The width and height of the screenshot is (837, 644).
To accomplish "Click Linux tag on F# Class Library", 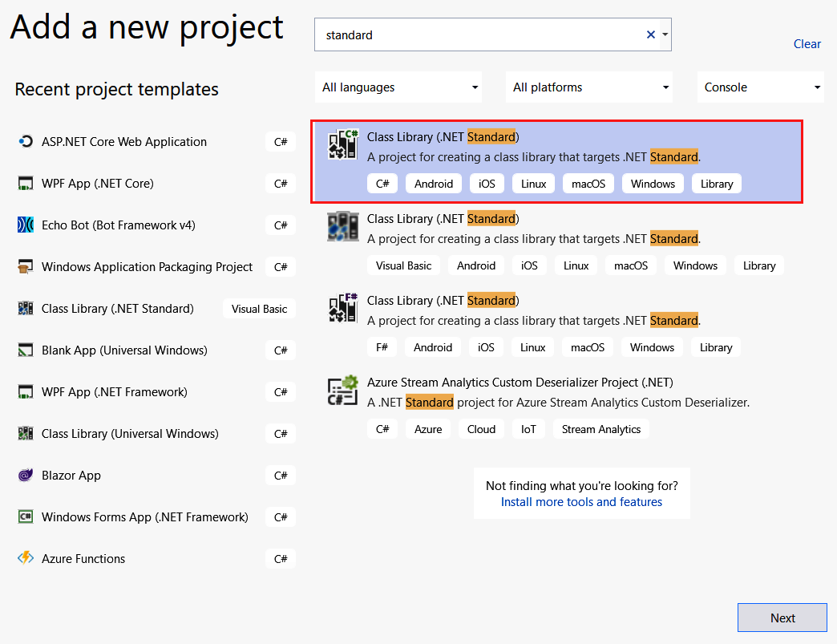I will (x=532, y=347).
